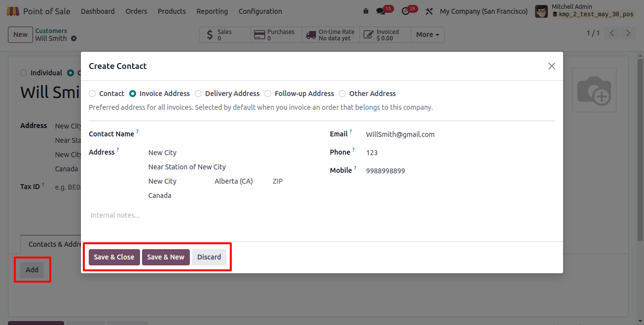
Task: Open the Products menu
Action: (172, 11)
